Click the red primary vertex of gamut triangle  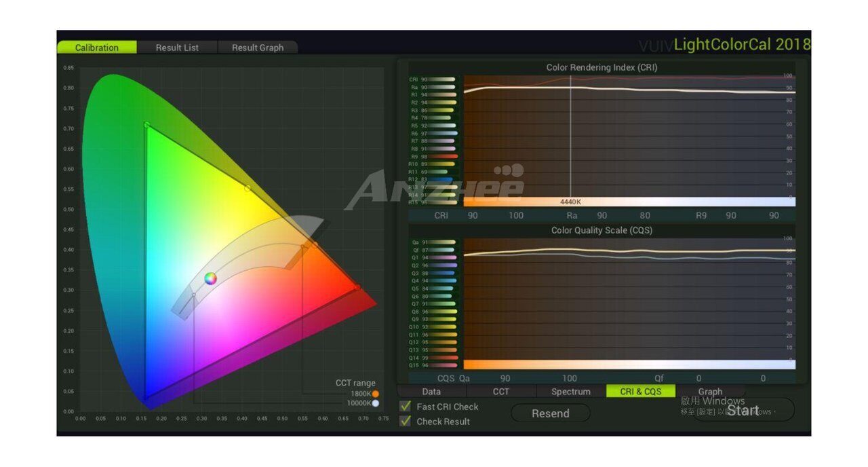pyautogui.click(x=357, y=288)
